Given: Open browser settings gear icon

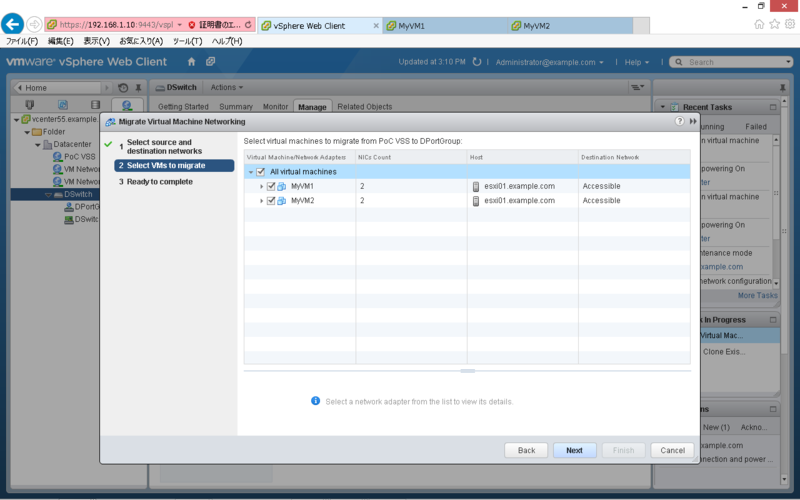Looking at the screenshot, I should [790, 24].
